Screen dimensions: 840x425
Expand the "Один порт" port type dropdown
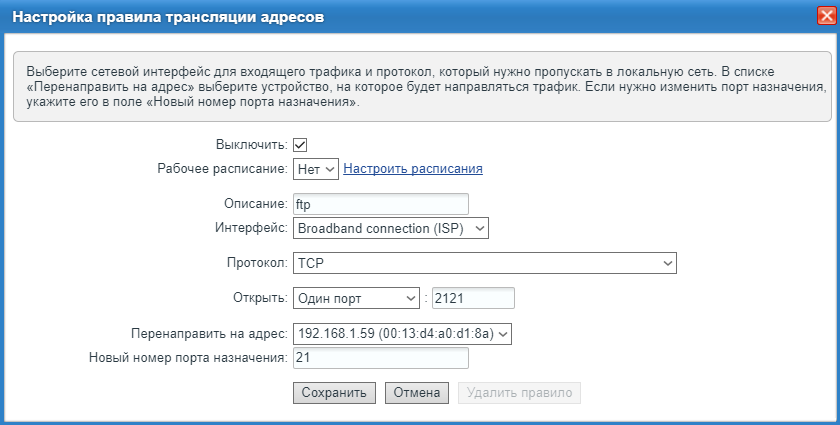click(355, 298)
